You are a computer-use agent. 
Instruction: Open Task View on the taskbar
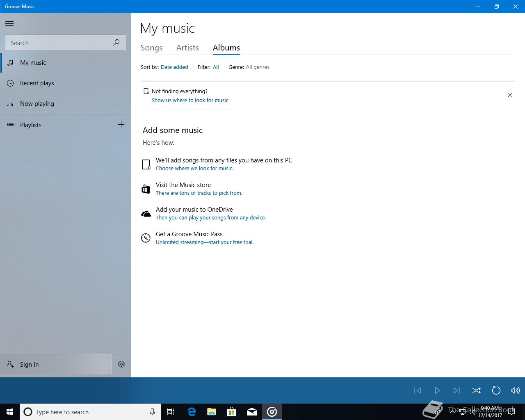coord(171,412)
